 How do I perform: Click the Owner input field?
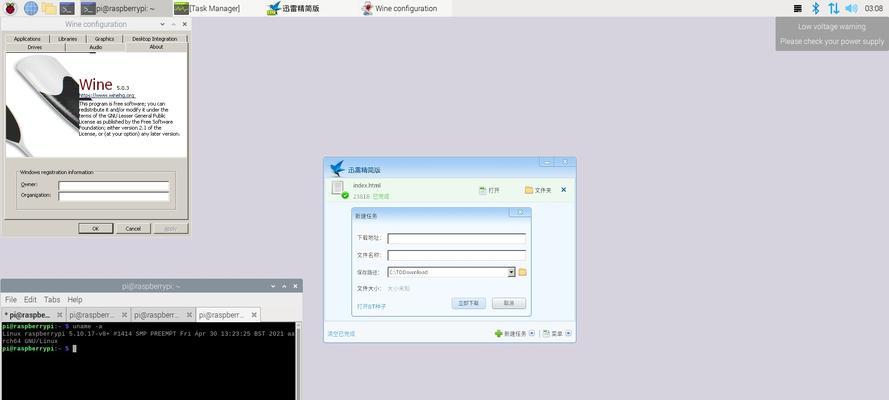(x=113, y=186)
